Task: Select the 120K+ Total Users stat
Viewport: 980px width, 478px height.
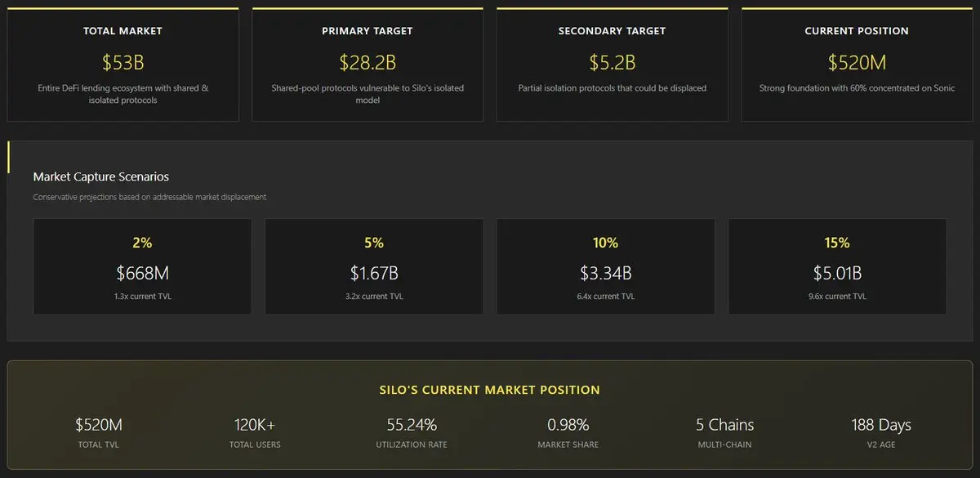Action: click(x=255, y=432)
